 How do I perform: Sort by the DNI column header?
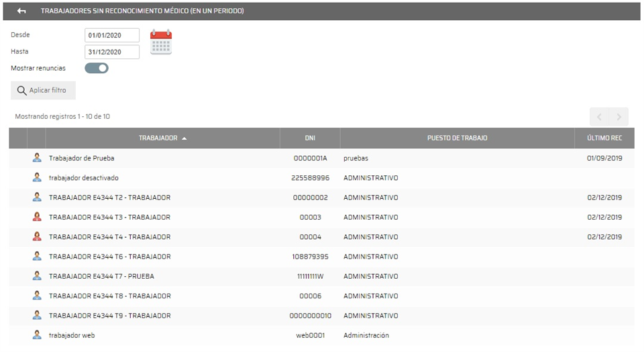pyautogui.click(x=310, y=138)
